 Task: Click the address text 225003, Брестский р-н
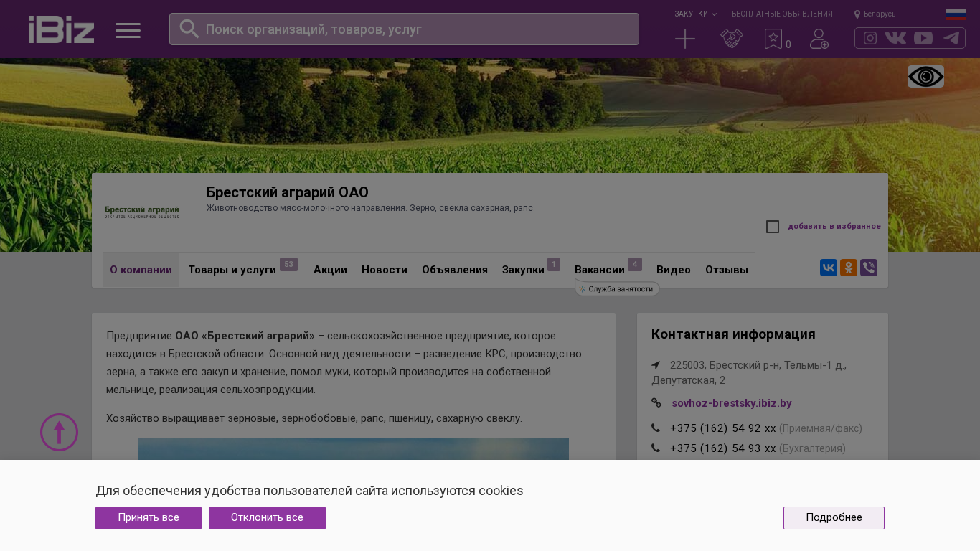[749, 372]
